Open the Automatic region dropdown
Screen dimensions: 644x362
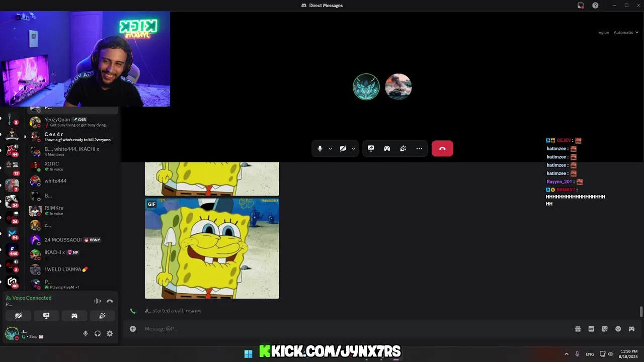(x=626, y=32)
